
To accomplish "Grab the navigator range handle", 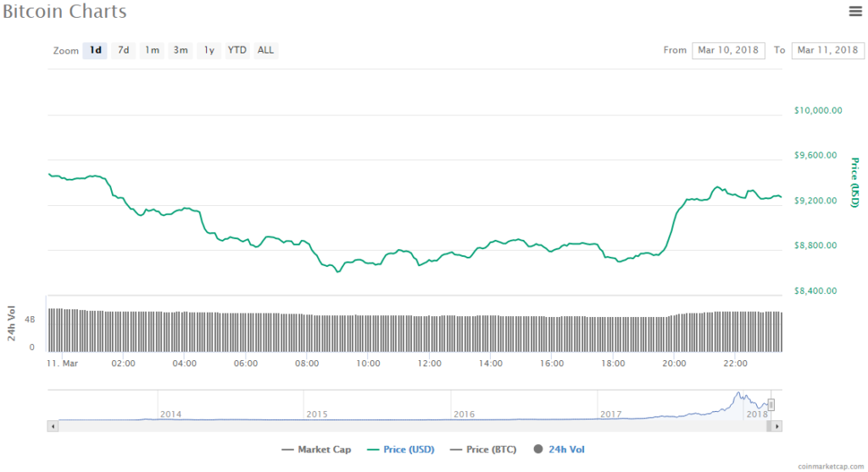I will click(x=771, y=405).
